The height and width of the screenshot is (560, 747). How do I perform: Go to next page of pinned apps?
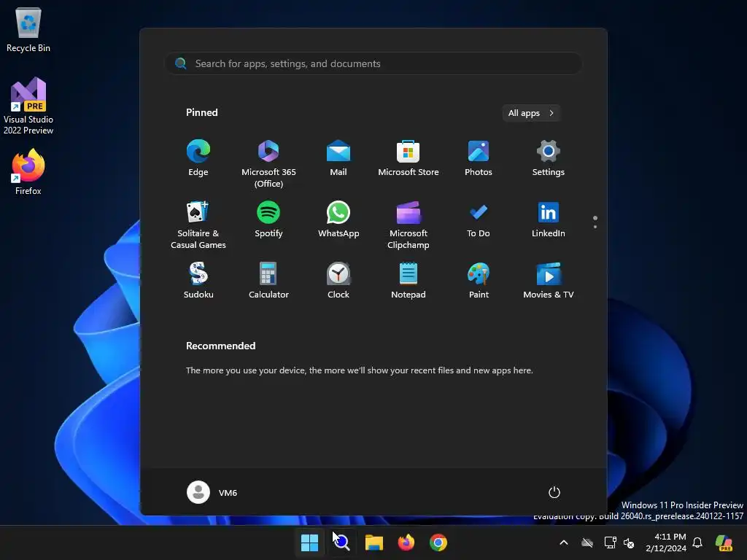pos(595,227)
